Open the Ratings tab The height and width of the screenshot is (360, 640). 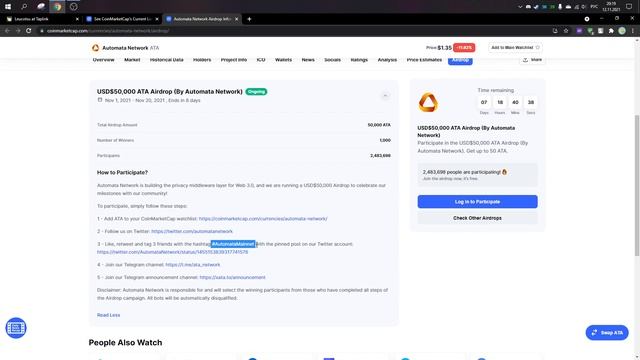(359, 60)
